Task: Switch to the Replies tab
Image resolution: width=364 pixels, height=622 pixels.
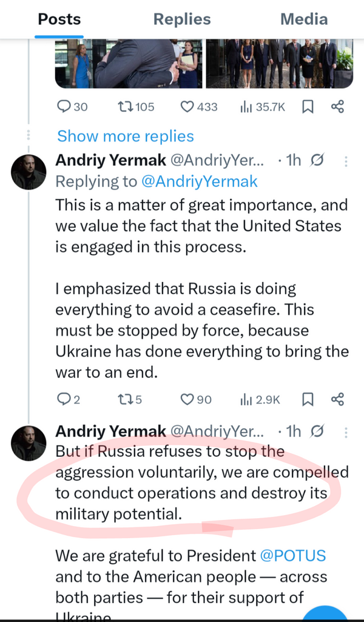Action: 182,19
